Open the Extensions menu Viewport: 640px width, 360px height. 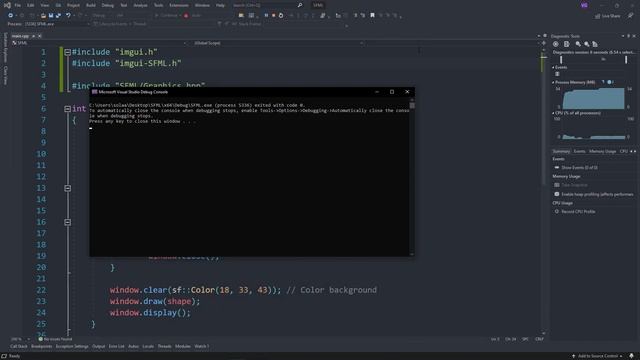point(179,5)
